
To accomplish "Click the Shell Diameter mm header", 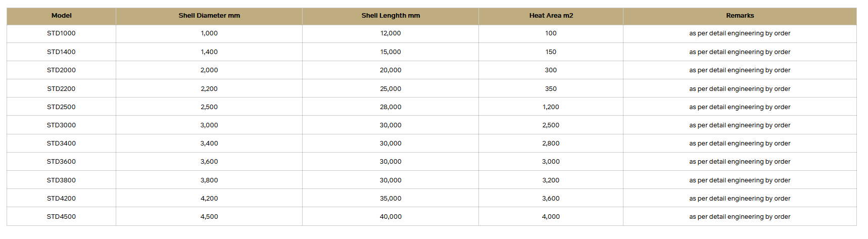I will [209, 16].
